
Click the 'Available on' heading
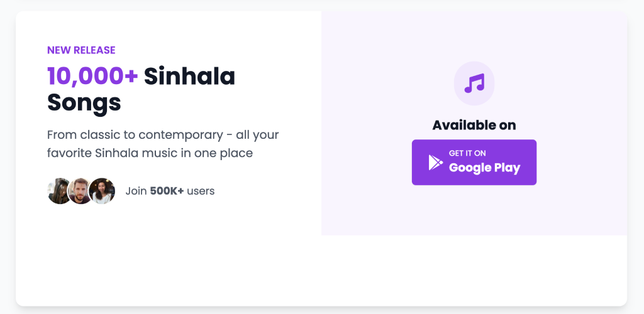point(474,125)
